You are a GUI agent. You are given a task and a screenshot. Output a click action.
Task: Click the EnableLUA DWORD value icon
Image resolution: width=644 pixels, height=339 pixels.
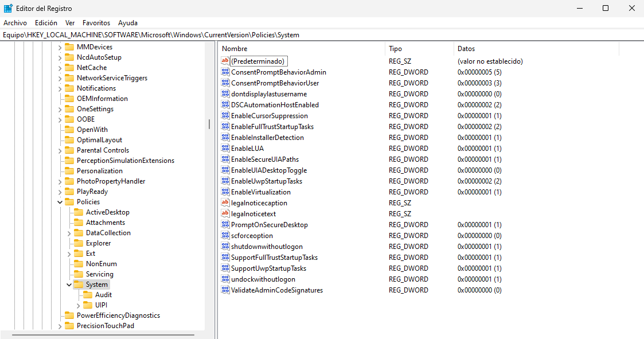point(225,149)
